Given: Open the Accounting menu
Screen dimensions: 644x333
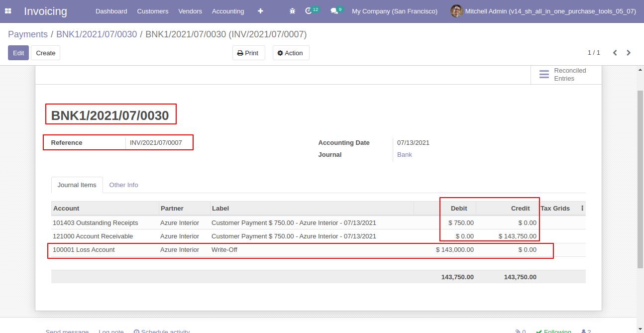Looking at the screenshot, I should [x=228, y=11].
